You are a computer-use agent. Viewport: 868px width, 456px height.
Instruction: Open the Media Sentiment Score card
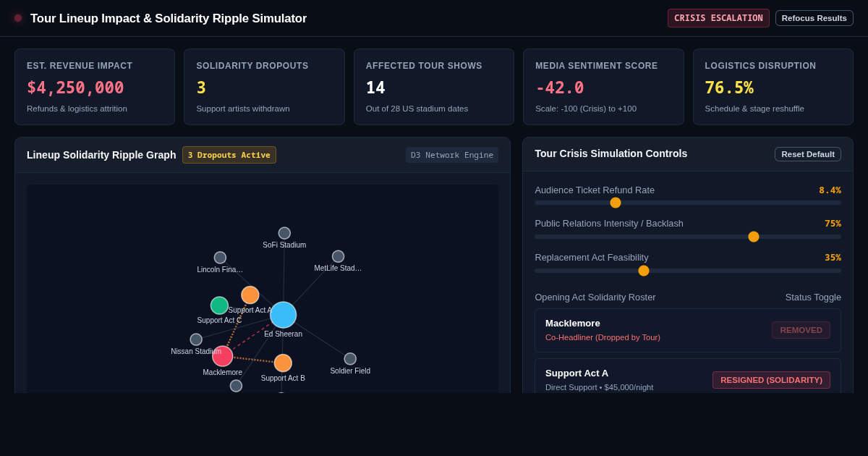point(603,87)
